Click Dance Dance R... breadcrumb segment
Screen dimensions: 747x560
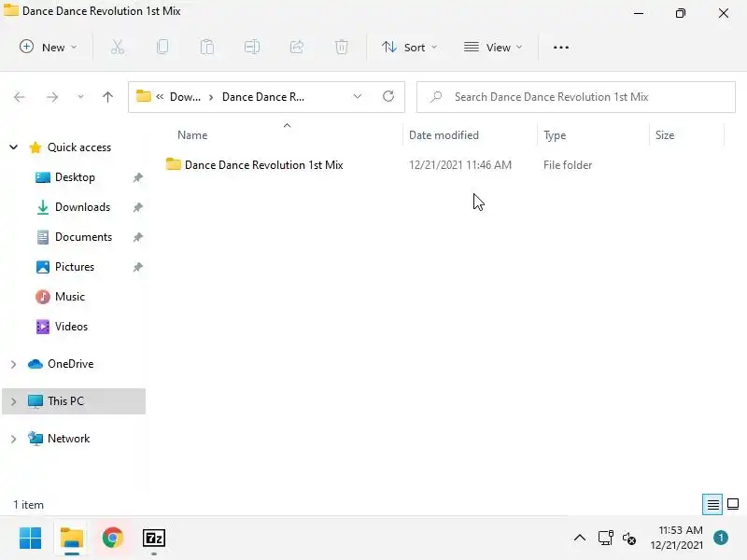pos(263,97)
